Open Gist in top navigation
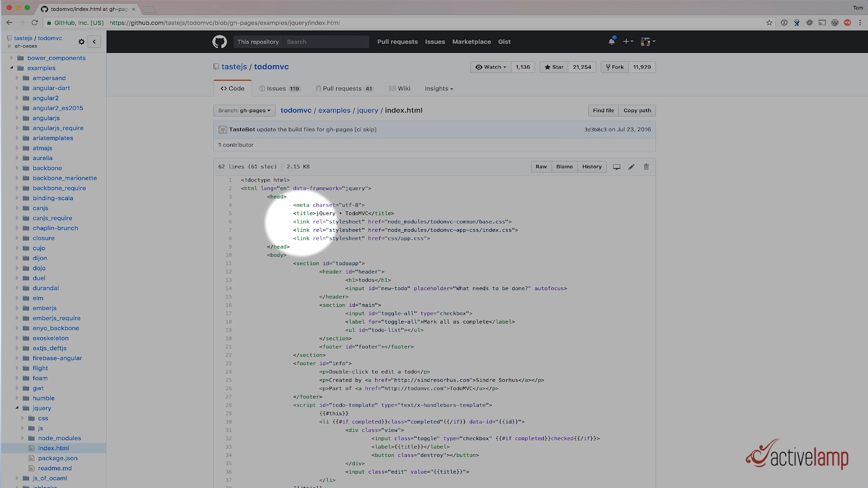This screenshot has height=488, width=868. point(504,42)
